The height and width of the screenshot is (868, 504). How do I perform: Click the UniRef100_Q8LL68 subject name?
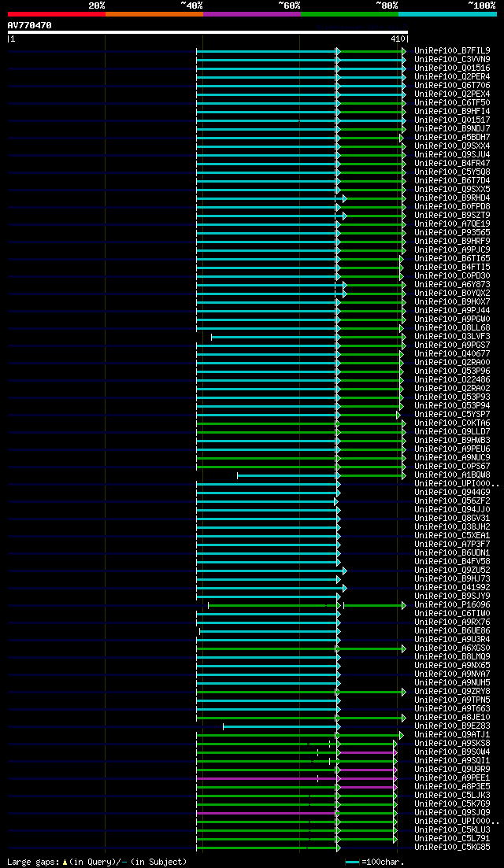[452, 327]
